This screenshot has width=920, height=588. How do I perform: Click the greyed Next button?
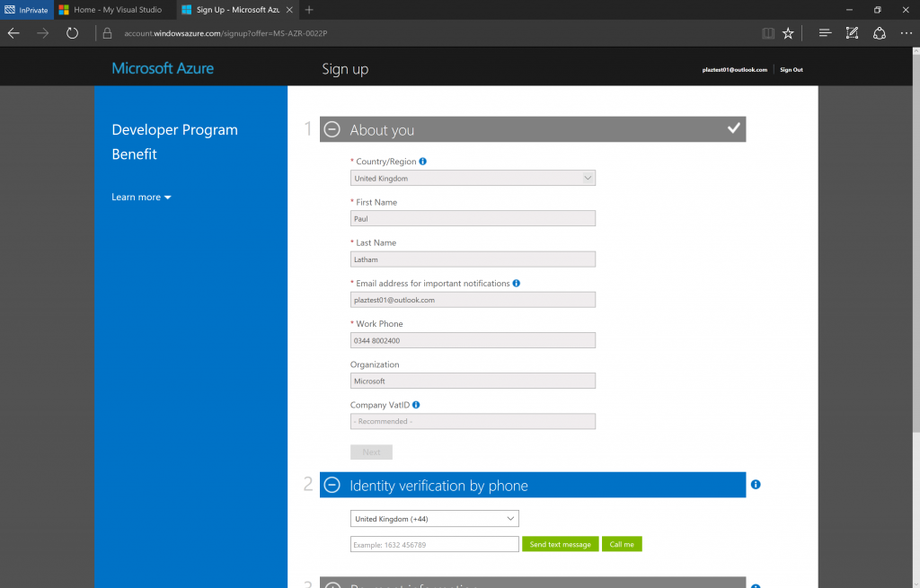[x=371, y=452]
